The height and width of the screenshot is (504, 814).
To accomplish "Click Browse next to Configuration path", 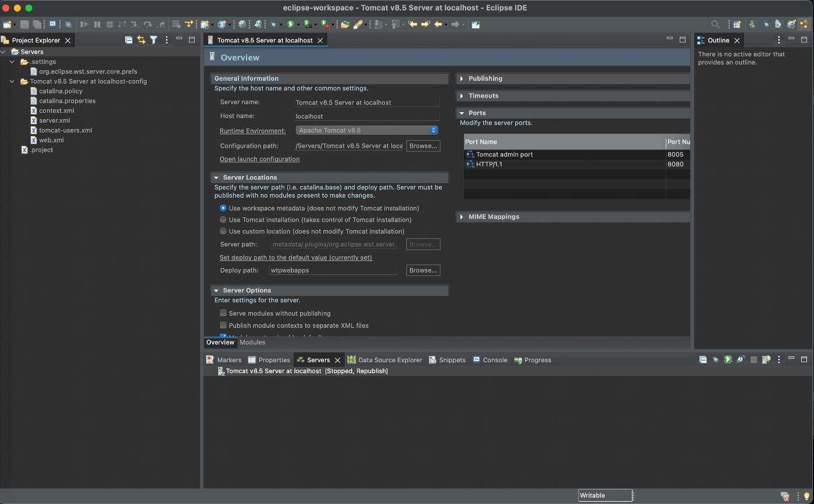I will click(423, 146).
